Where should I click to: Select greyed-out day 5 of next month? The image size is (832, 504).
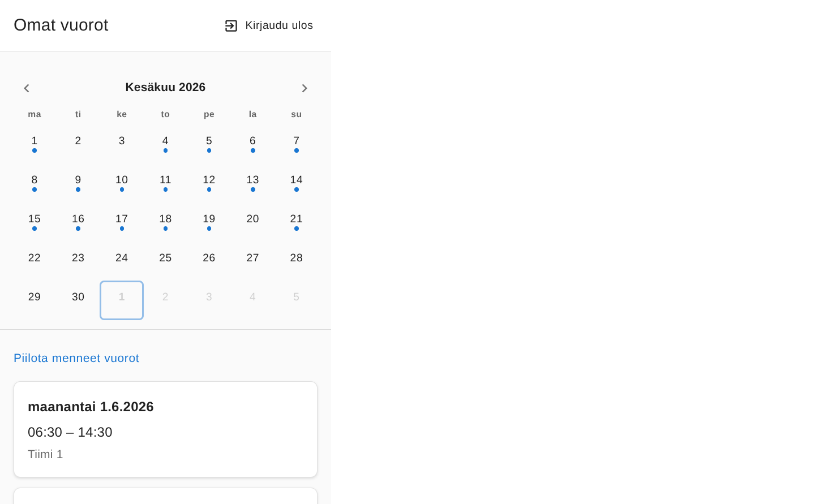tap(297, 300)
